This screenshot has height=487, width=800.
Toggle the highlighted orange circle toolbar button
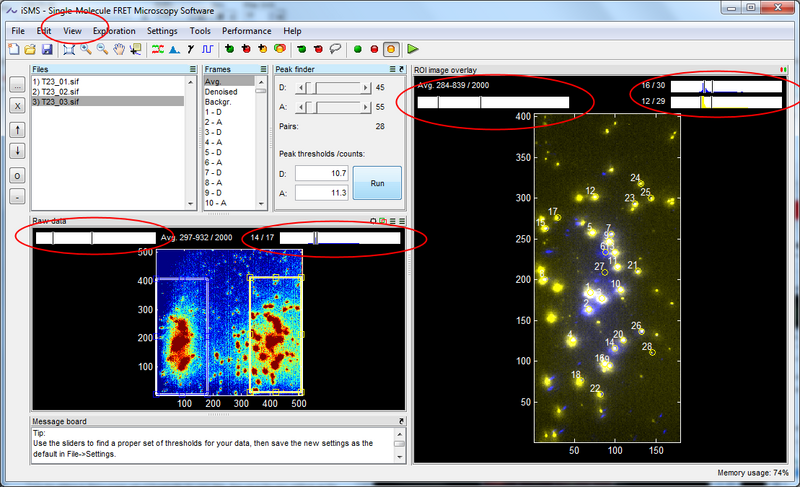tap(391, 48)
